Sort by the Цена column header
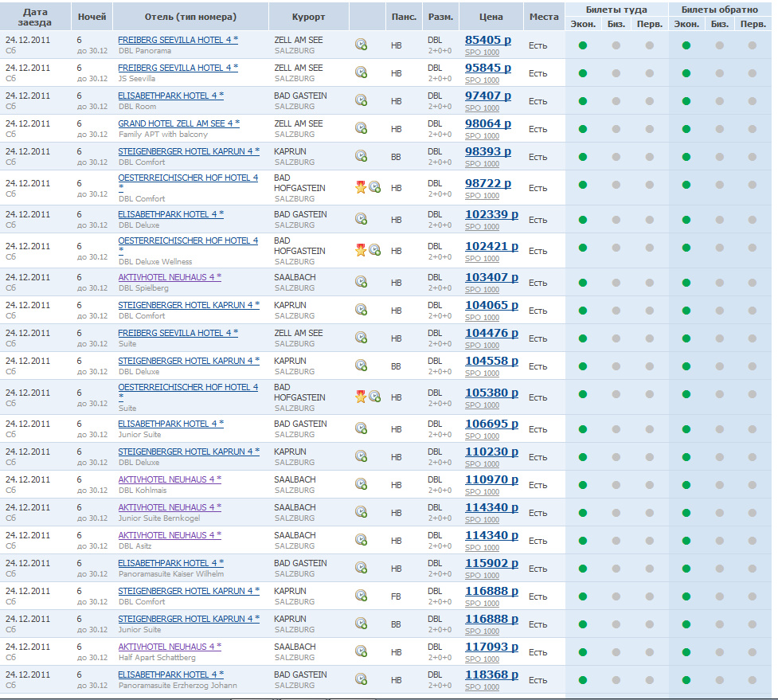 click(x=491, y=17)
